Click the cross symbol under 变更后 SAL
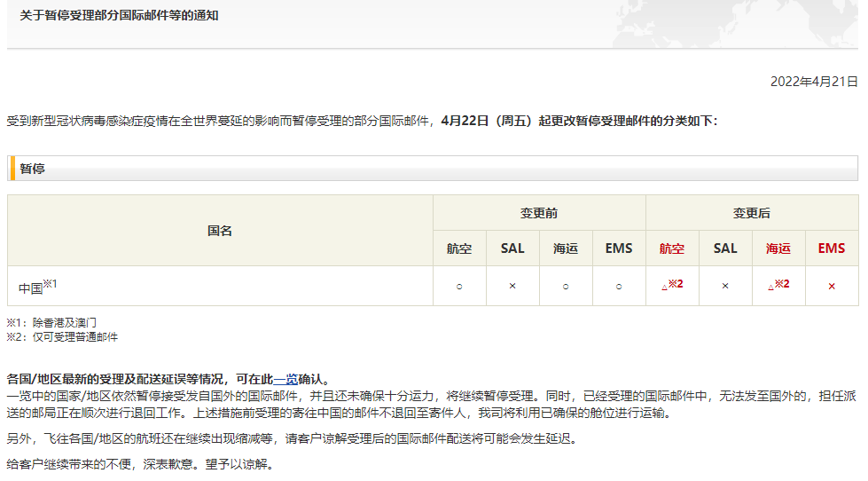The height and width of the screenshot is (481, 868). click(x=725, y=286)
